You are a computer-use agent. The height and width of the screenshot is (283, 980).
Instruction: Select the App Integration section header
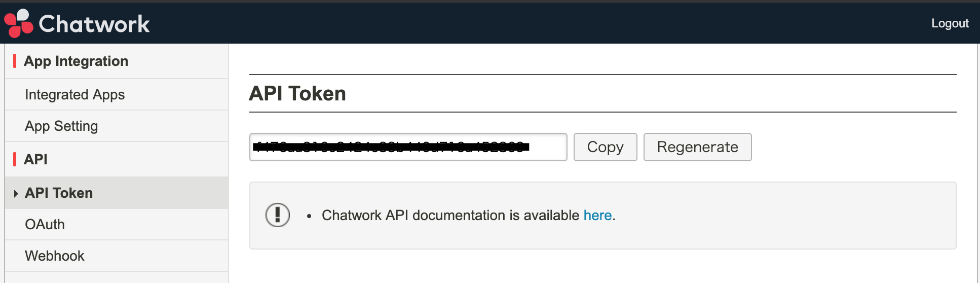[x=76, y=61]
